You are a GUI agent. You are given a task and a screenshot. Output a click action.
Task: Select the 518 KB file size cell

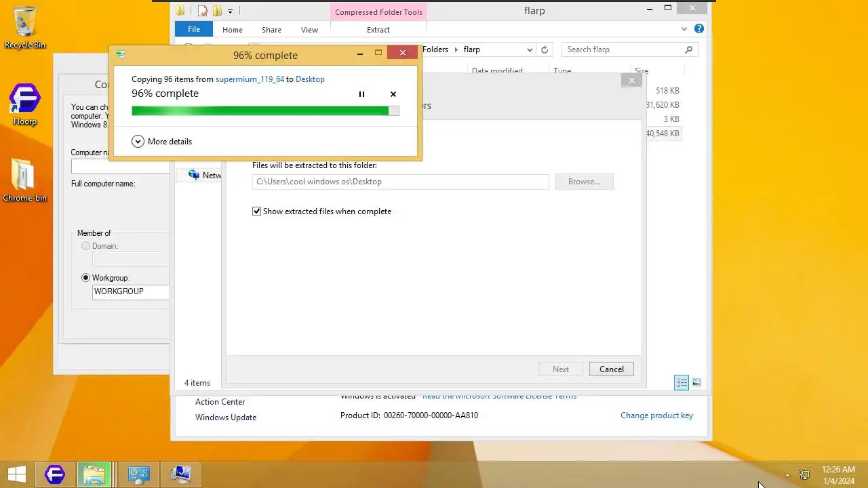[x=667, y=91]
